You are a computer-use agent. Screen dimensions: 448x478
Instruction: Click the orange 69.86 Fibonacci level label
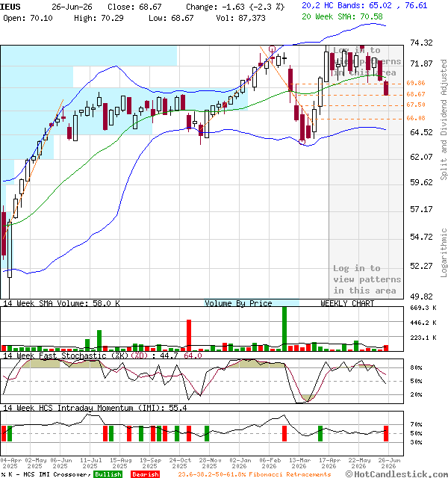416,83
